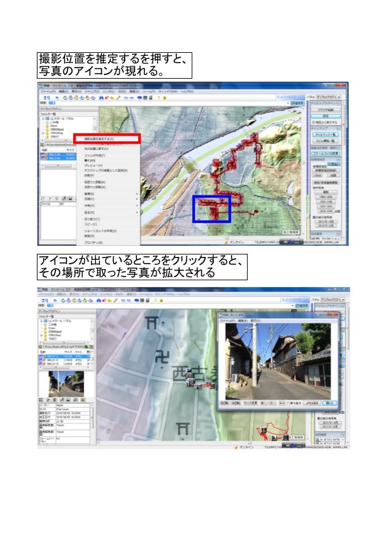Screen dimensions: 392x555
Task: Click vertical scrollbar of the EXIF info table
Action: coord(93,423)
